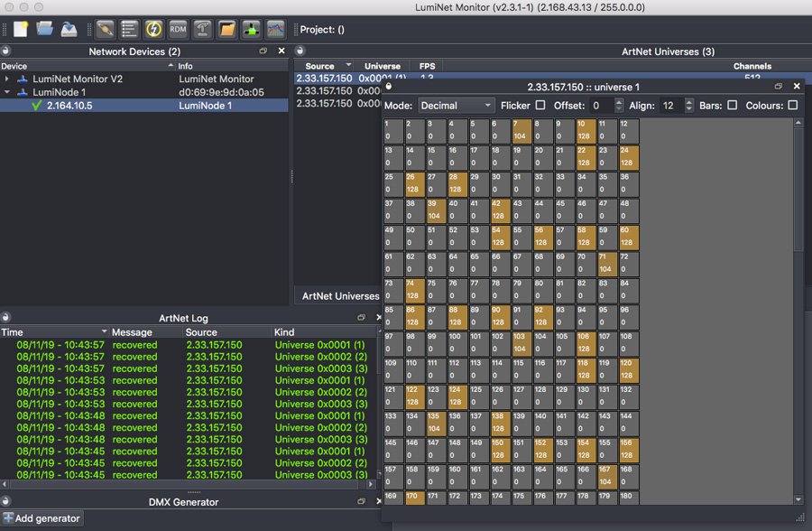Image resolution: width=812 pixels, height=531 pixels.
Task: Collapse the LumiNode 1 tree node
Action: point(7,92)
